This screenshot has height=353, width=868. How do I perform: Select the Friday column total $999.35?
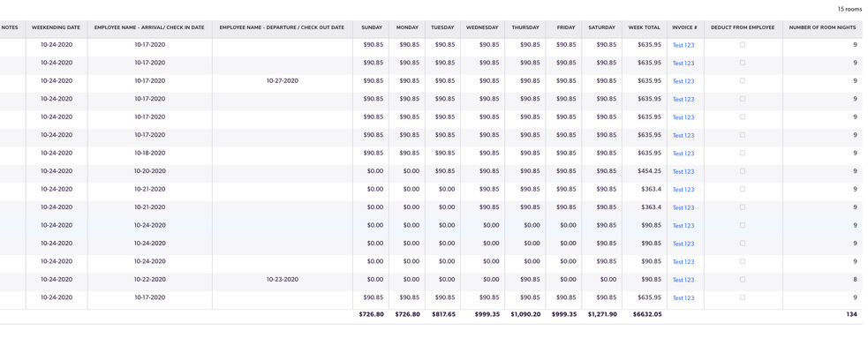[563, 314]
